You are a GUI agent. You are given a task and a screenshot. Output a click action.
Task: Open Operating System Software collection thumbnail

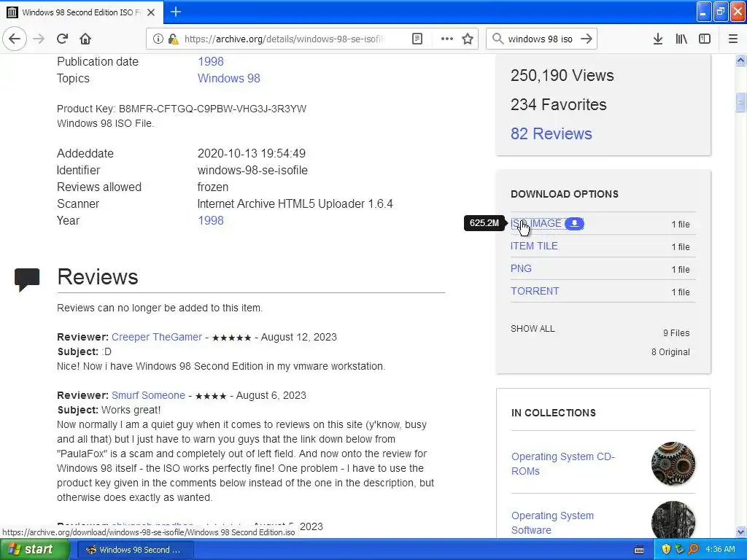[x=673, y=520]
